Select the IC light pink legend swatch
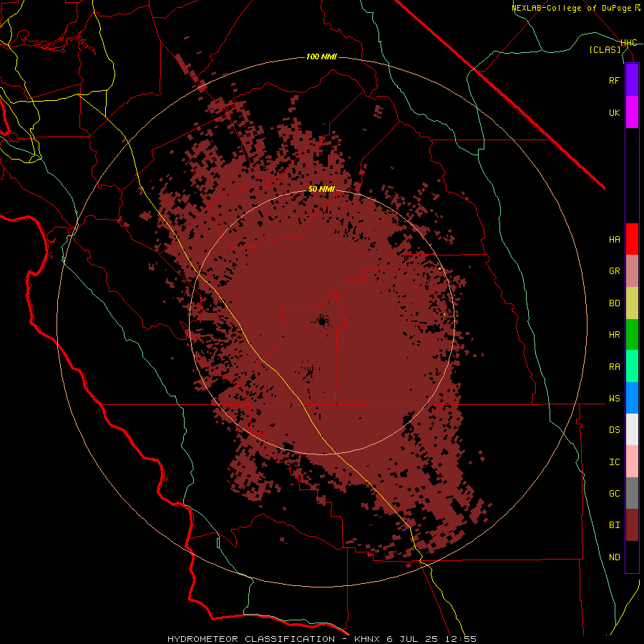The image size is (644, 644). [632, 462]
